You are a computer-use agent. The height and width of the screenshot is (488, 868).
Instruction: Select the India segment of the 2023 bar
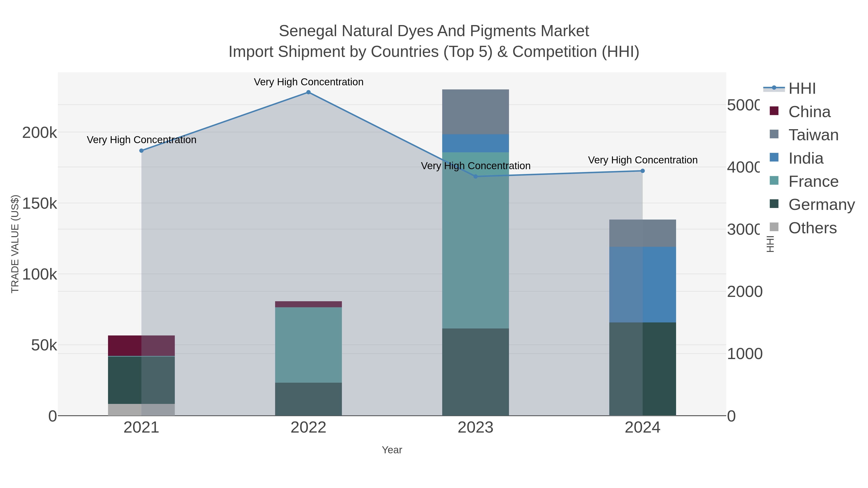[x=475, y=143]
